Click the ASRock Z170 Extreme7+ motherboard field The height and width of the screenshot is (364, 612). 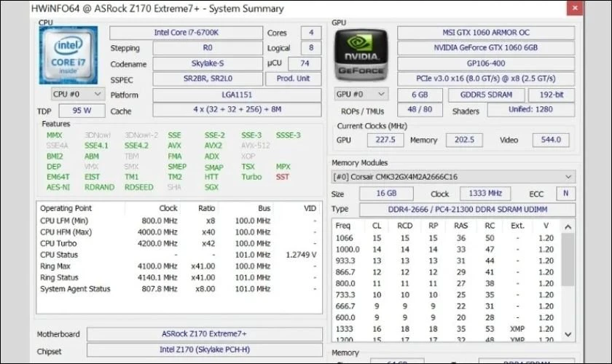click(x=205, y=334)
